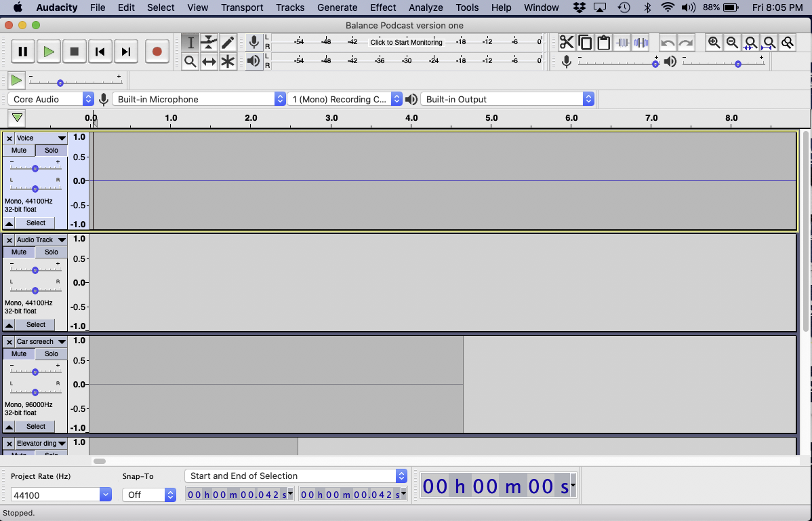Open the Built-in Output device dropdown
This screenshot has width=812, height=521.
[x=508, y=99]
